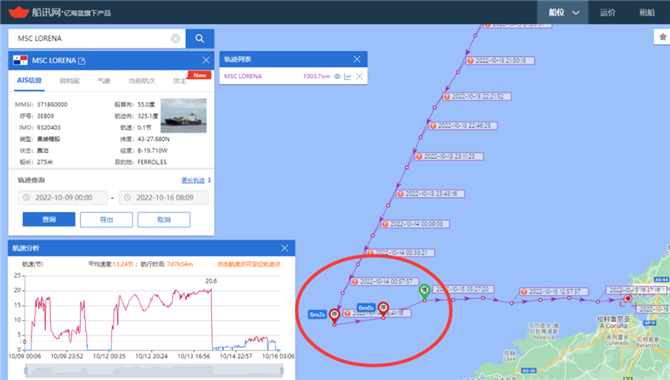Image resolution: width=670 pixels, height=380 pixels.
Task: Click the destination value FERROL,ES
Action: coord(152,162)
